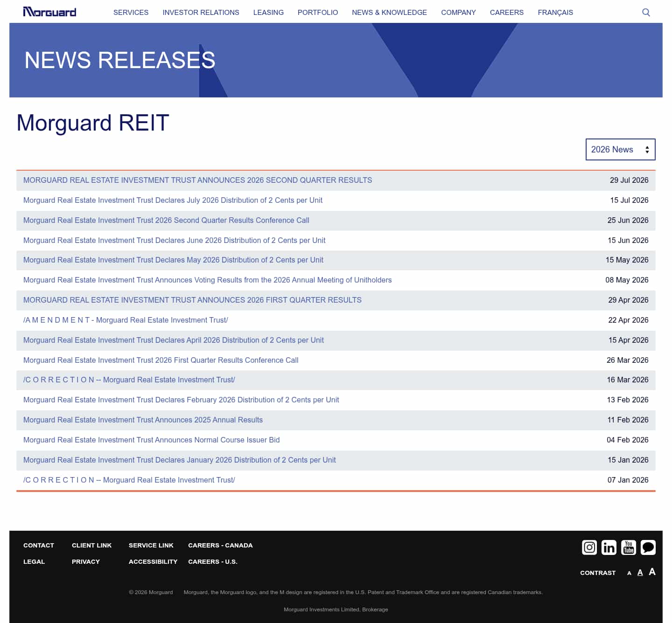Click the 29 Jul 2026 date

coord(629,180)
